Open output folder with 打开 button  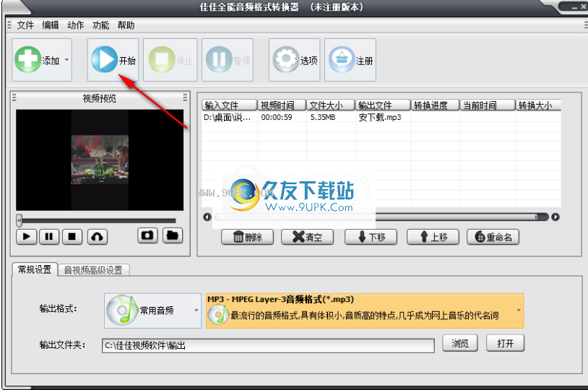505,343
